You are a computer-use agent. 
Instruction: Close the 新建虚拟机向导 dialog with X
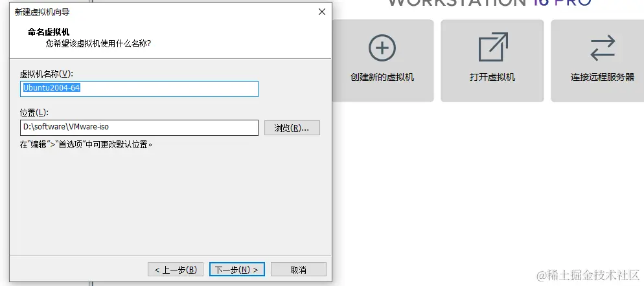[x=322, y=12]
